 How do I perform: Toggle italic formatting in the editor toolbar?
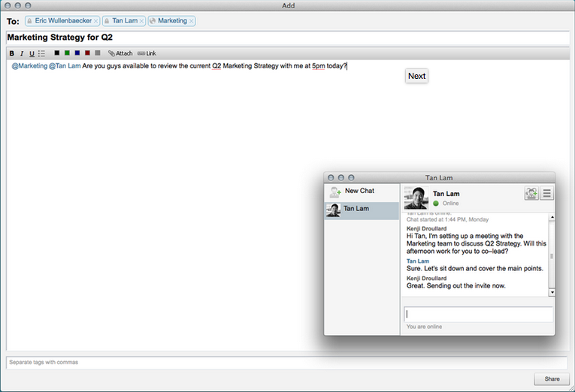(22, 53)
